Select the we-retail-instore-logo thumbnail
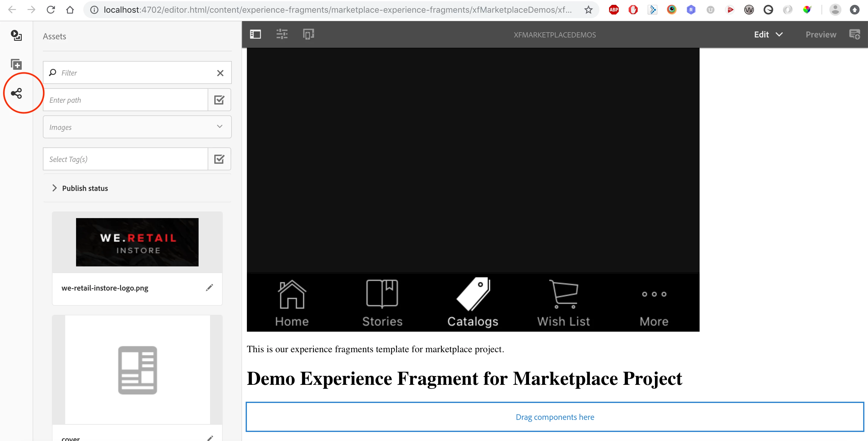The image size is (868, 441). click(137, 242)
